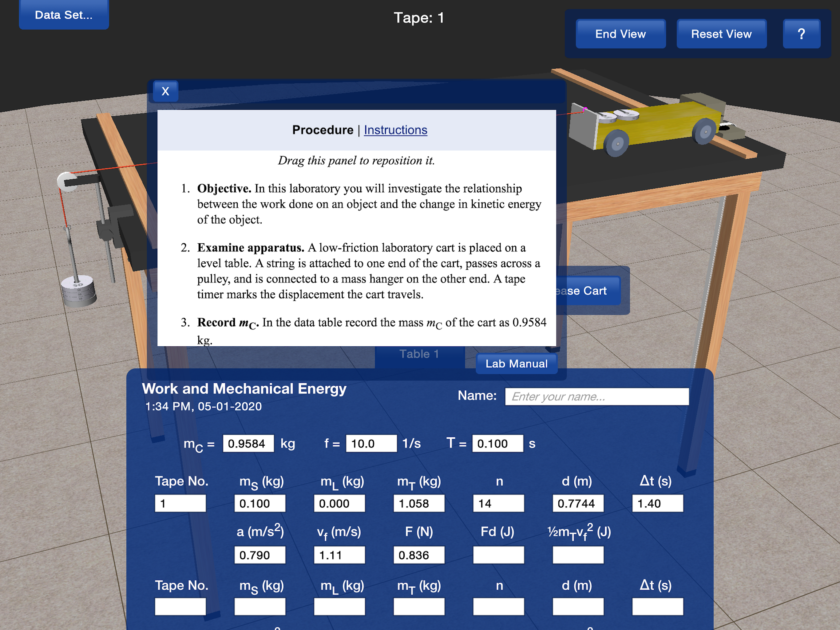Viewport: 840px width, 630px height.
Task: Click second row empty d field
Action: [578, 607]
